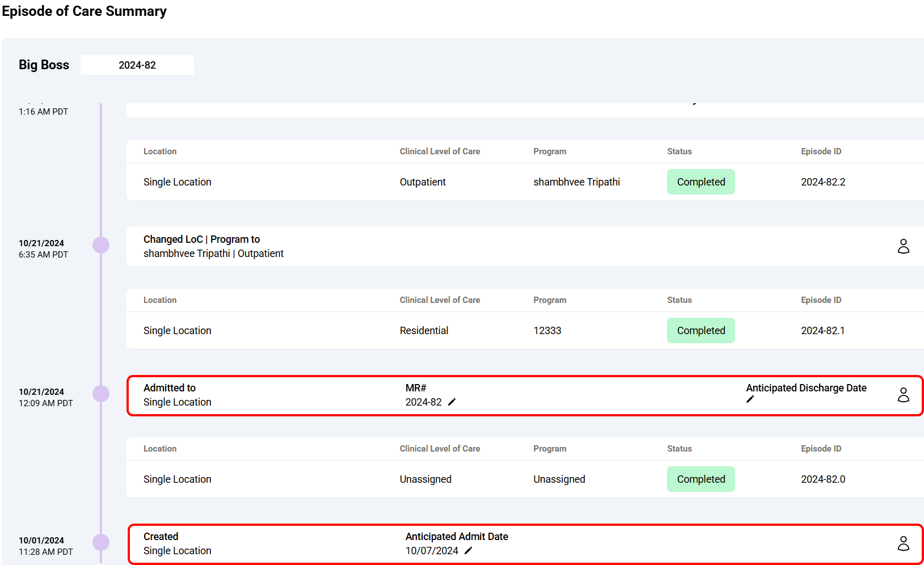Select timeline marker for 10/01/2024 11:28 AM
Screen dimensions: 924x565
[101, 542]
